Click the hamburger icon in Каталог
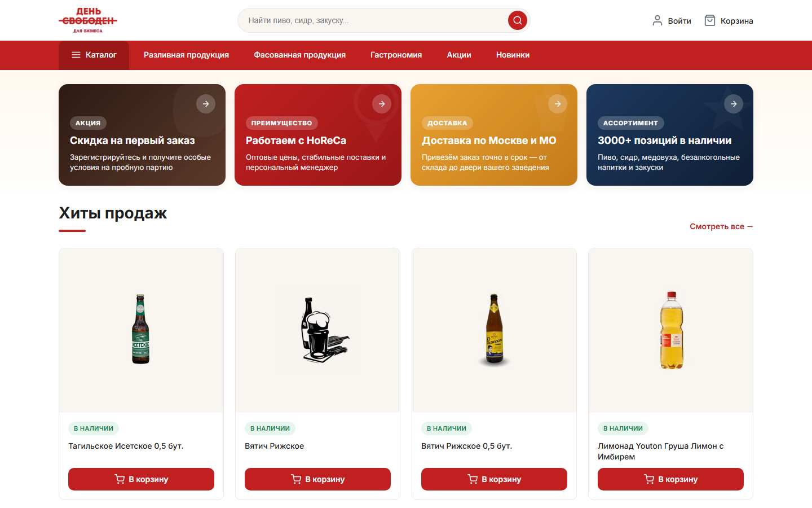The height and width of the screenshot is (508, 812). point(76,55)
